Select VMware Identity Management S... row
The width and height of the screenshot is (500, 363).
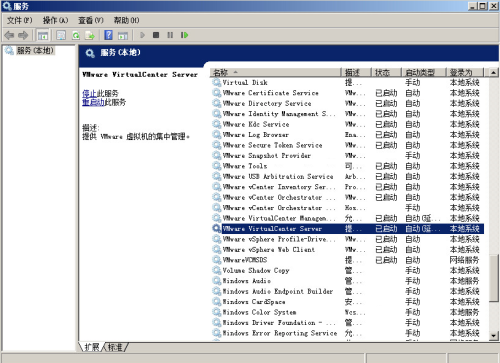click(x=348, y=114)
